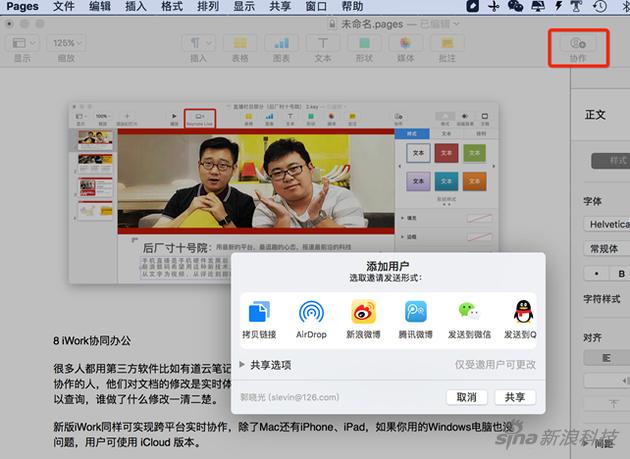The height and width of the screenshot is (459, 630).
Task: Click the Comment (批注) toolbar icon
Action: (x=447, y=43)
